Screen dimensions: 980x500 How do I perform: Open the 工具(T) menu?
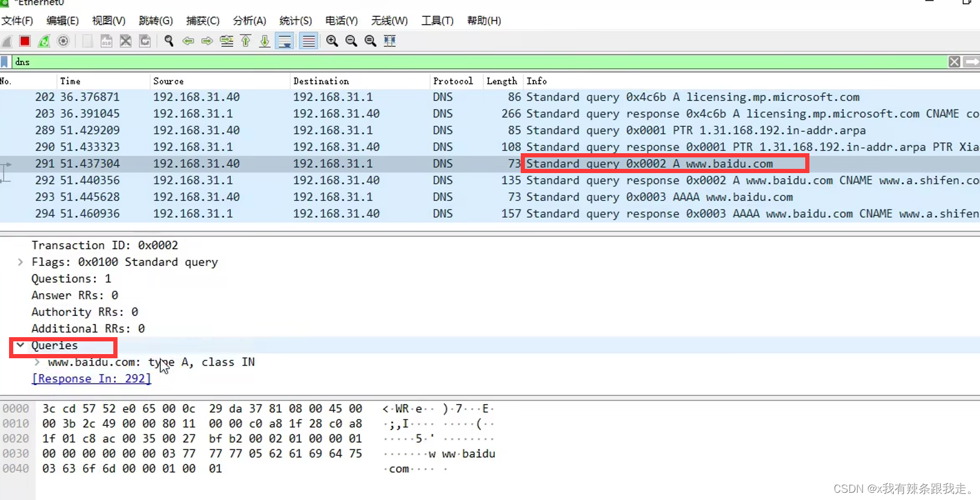pos(437,21)
